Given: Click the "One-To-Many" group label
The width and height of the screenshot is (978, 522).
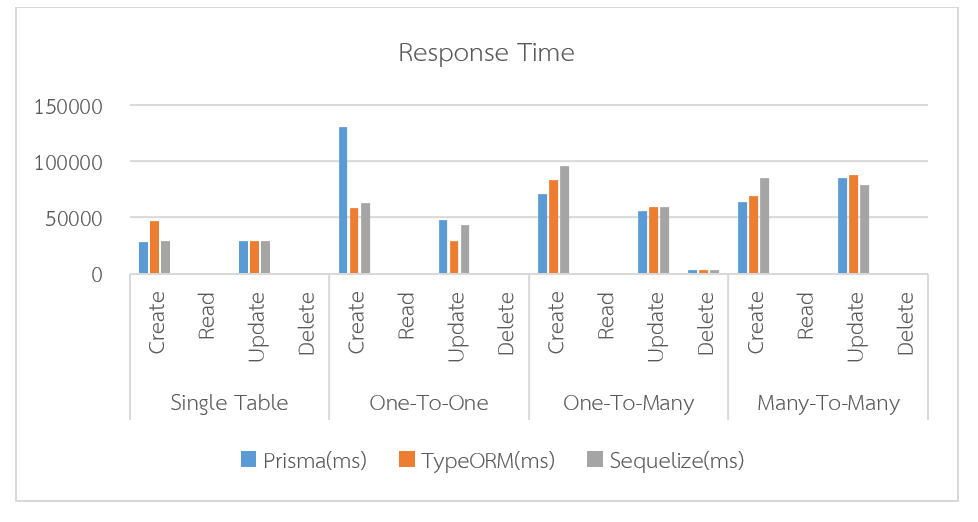Looking at the screenshot, I should 628,404.
